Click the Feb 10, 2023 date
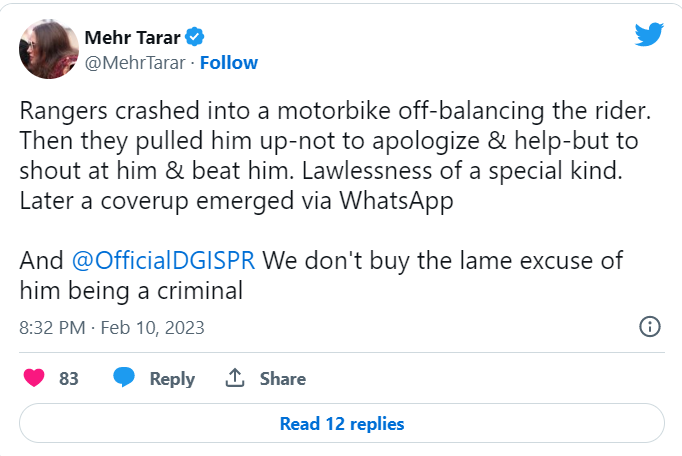Screen dimensions: 682x456 [x=157, y=328]
